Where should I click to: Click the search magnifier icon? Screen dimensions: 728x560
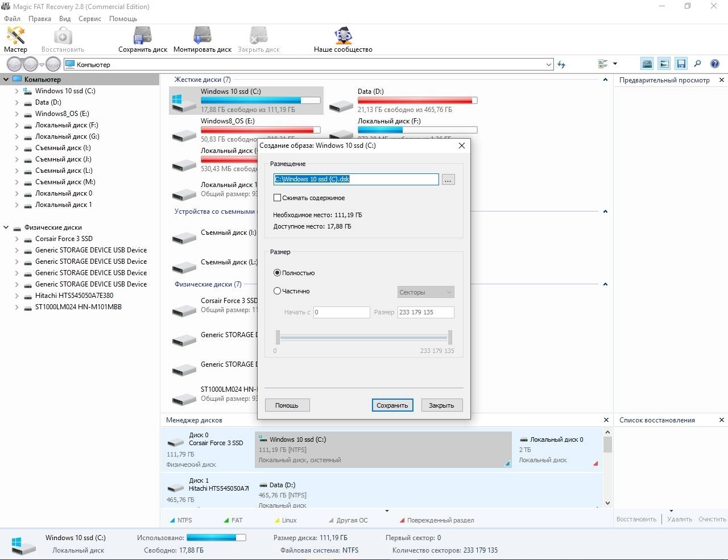click(x=697, y=64)
